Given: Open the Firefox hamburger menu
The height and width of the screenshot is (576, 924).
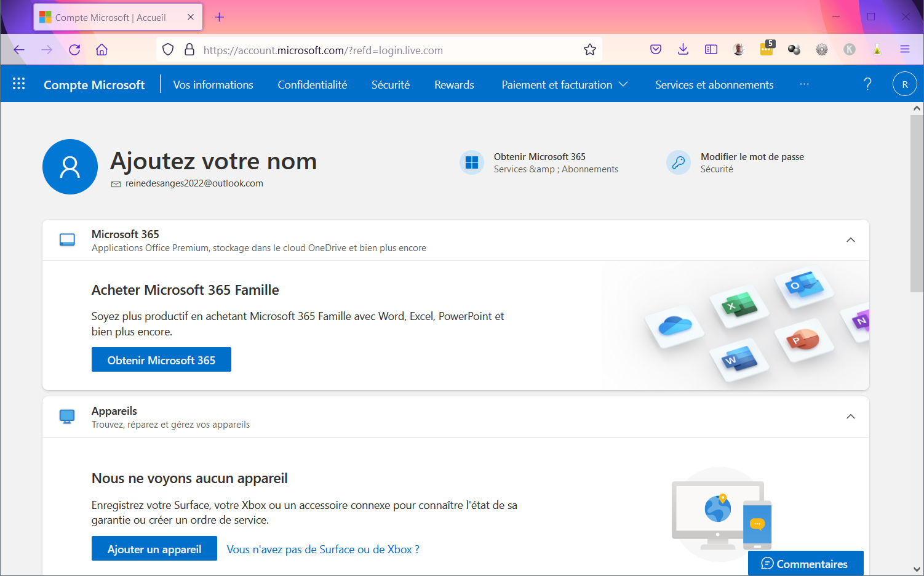Looking at the screenshot, I should [904, 50].
